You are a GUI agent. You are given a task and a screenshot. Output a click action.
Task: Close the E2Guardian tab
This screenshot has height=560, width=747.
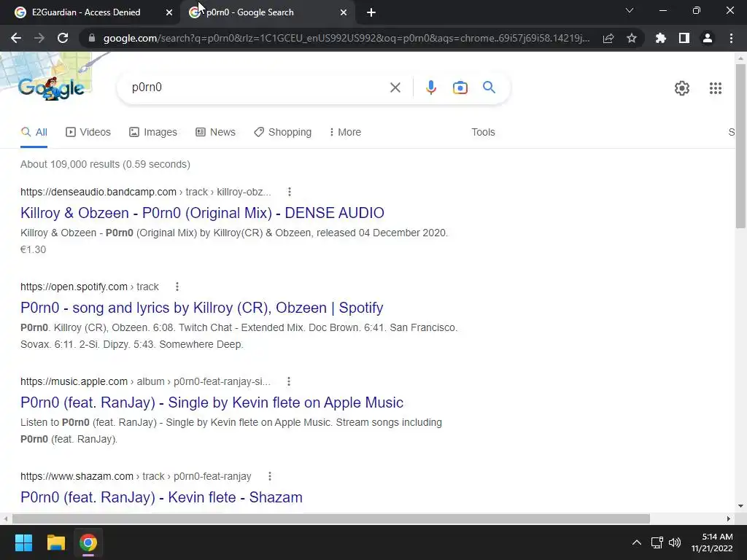point(169,12)
